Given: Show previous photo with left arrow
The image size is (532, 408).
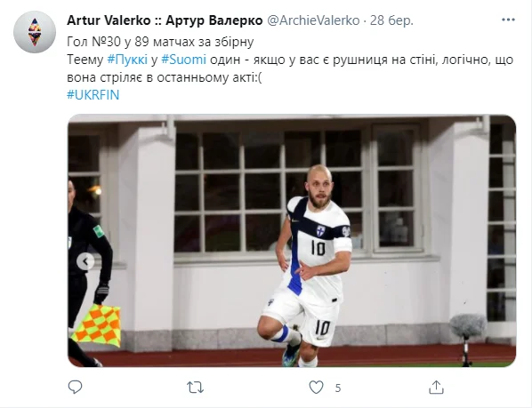Looking at the screenshot, I should 85,261.
